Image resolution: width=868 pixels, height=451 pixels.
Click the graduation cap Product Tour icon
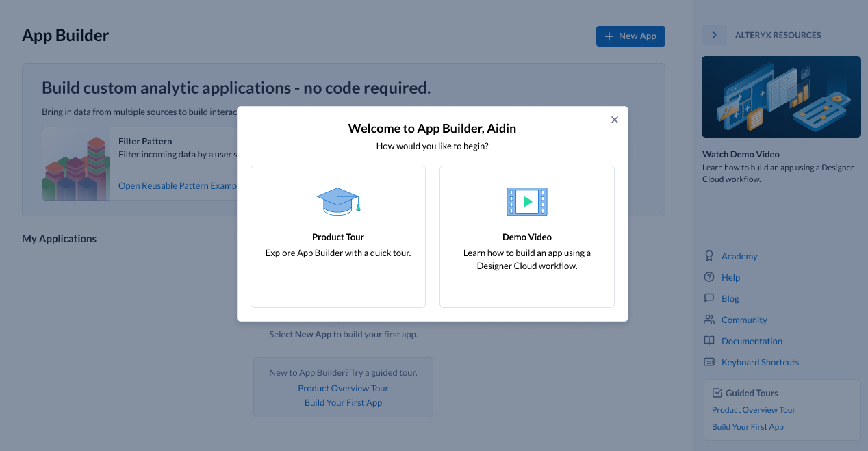(338, 201)
